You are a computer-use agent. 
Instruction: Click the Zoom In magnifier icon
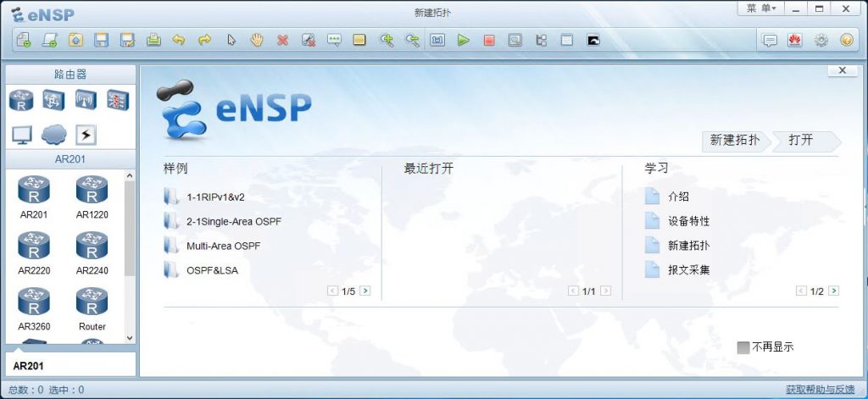point(386,40)
